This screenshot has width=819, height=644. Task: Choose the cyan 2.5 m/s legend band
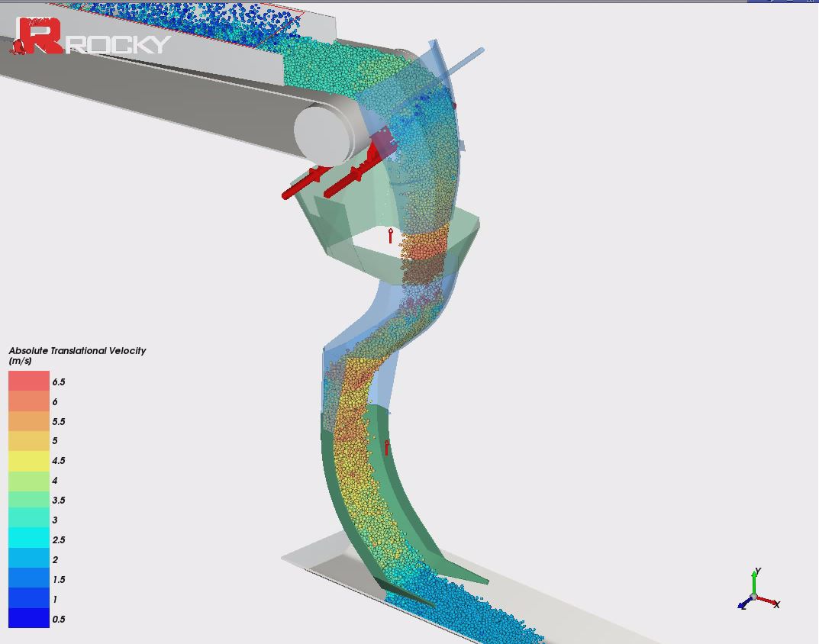tap(28, 539)
